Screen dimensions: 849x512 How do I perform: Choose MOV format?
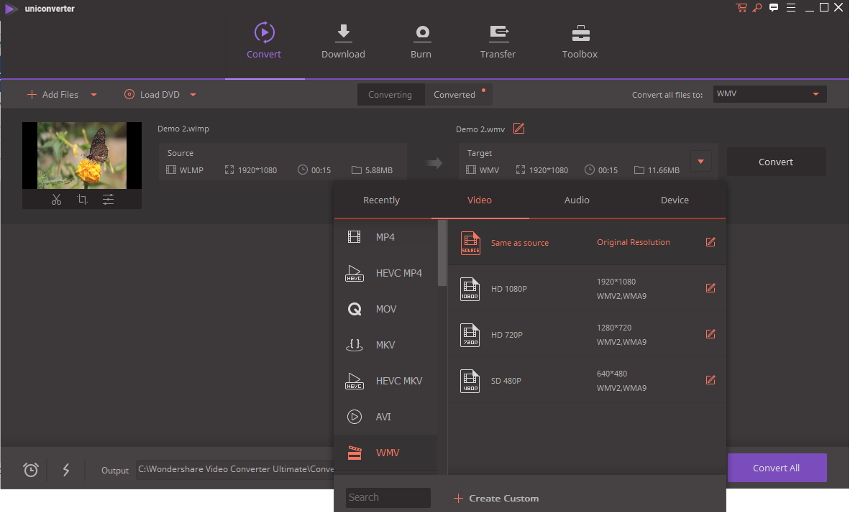(x=386, y=309)
